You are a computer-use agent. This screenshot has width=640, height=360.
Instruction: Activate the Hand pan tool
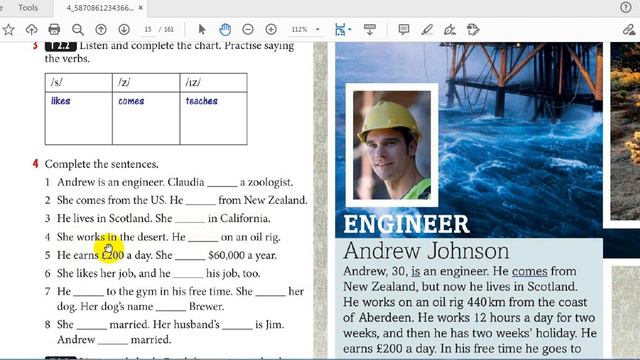point(225,29)
